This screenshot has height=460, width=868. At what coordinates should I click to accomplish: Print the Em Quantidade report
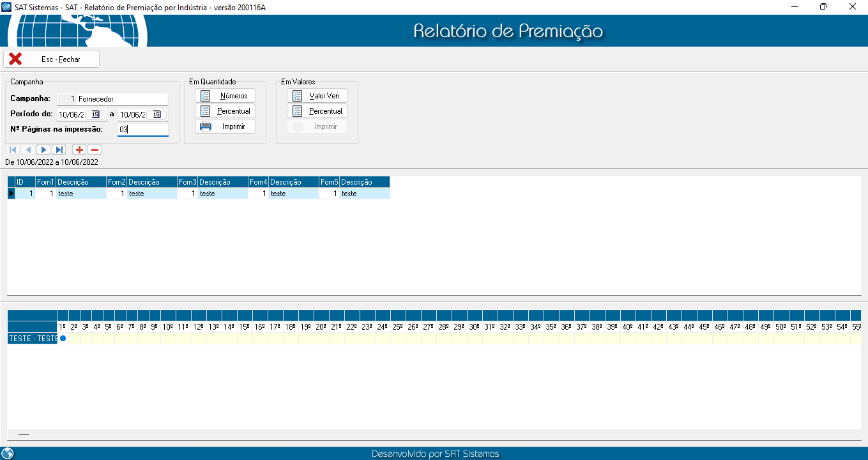(225, 126)
